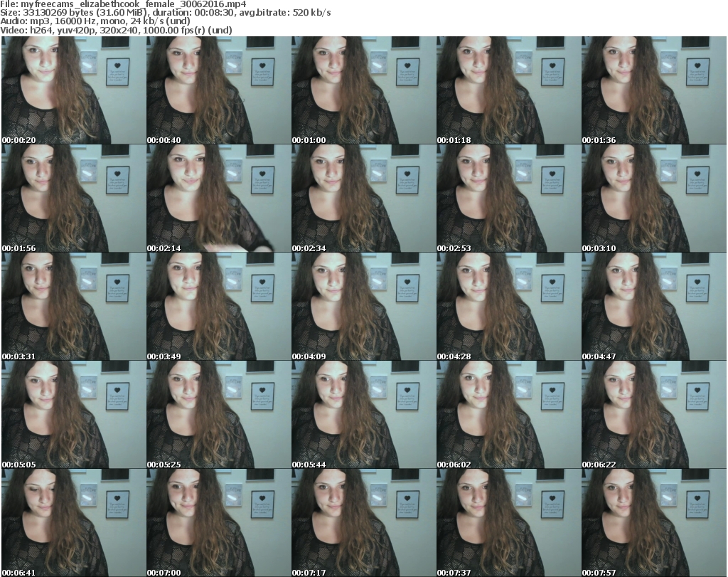Click the thumbnail stamped 00:03:31
This screenshot has width=728, height=577.
[73, 307]
